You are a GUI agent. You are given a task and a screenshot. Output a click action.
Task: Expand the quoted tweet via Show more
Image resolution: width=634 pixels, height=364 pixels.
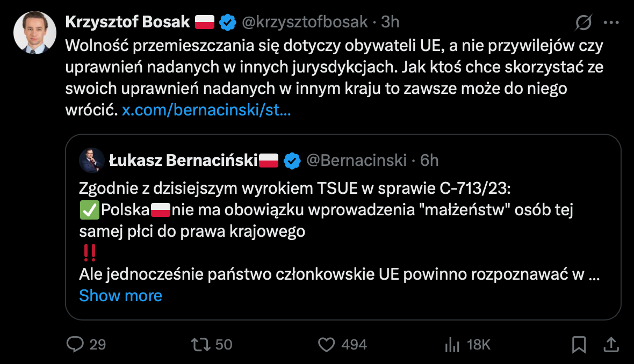pos(120,295)
